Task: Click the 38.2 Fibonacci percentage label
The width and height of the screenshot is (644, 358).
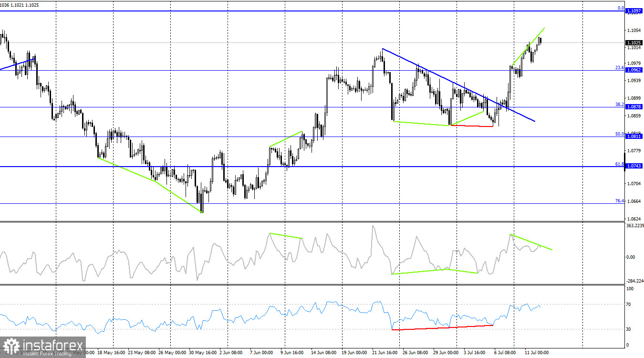Action: click(619, 104)
